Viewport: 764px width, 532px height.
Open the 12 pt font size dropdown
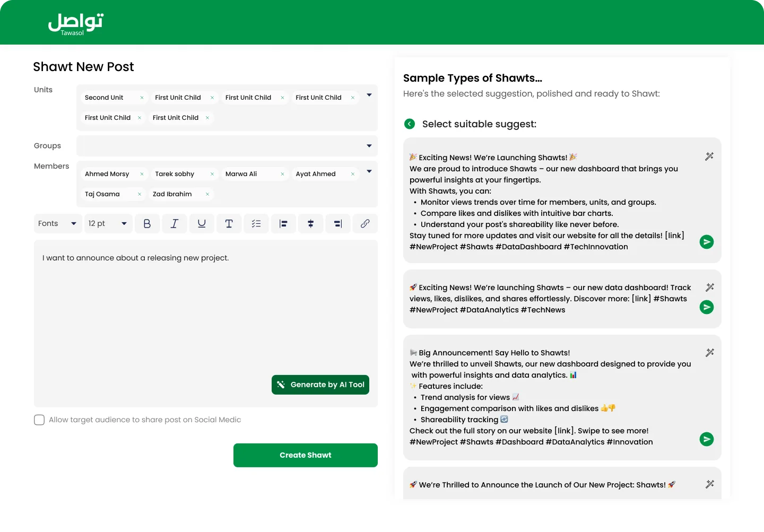click(x=108, y=224)
